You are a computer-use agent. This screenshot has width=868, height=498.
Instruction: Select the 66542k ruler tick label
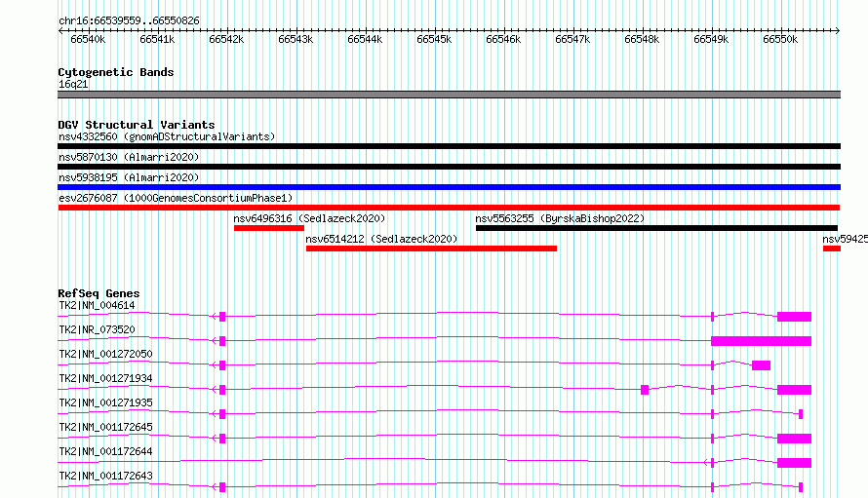pyautogui.click(x=226, y=39)
